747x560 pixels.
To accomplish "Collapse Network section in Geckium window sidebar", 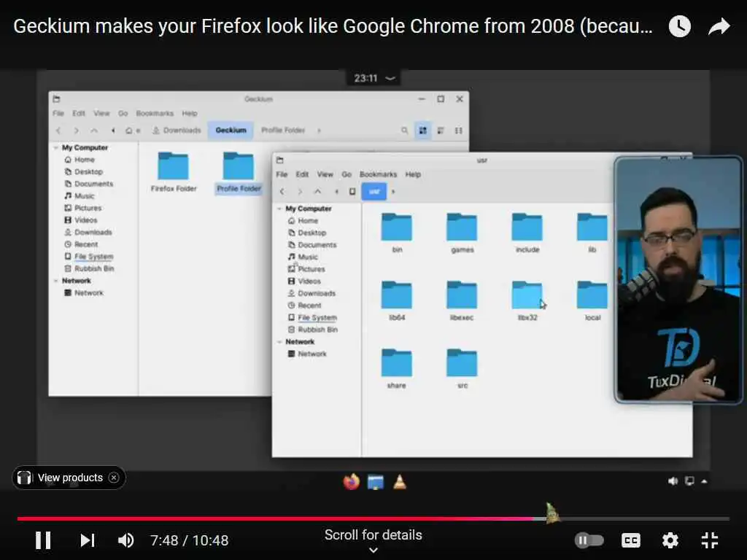I will pos(55,281).
